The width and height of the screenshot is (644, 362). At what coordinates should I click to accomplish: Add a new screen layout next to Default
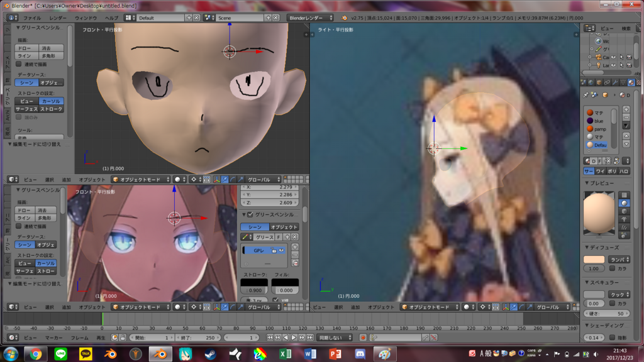tap(189, 18)
